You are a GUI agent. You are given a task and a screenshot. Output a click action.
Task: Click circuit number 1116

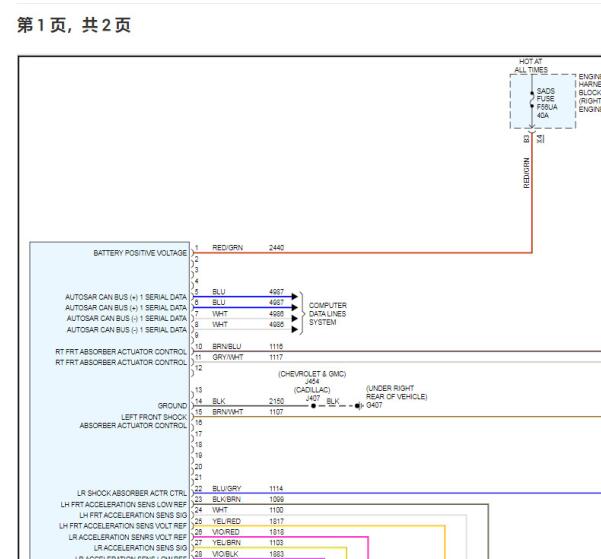(x=276, y=347)
